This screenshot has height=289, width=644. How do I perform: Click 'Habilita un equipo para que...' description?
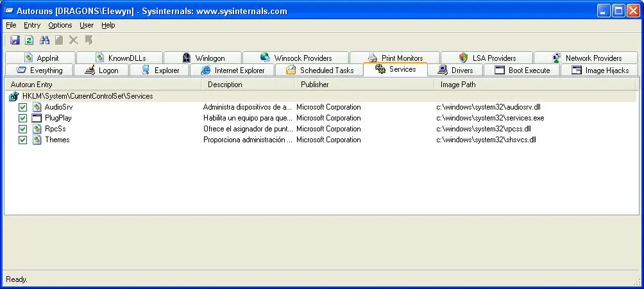pos(248,118)
